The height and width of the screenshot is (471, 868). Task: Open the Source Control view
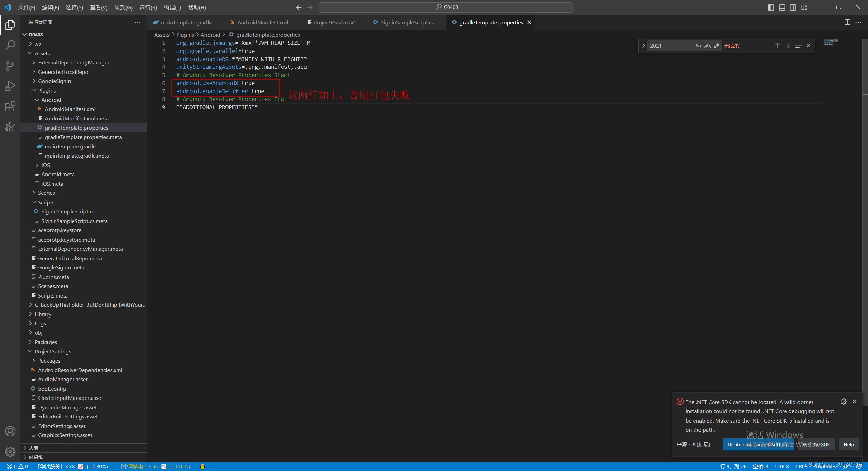tap(10, 65)
